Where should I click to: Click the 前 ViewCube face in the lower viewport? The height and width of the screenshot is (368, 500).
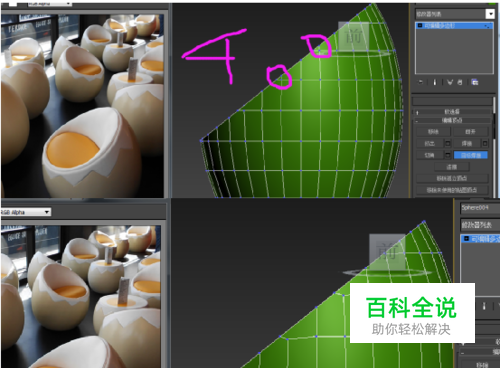tap(387, 251)
